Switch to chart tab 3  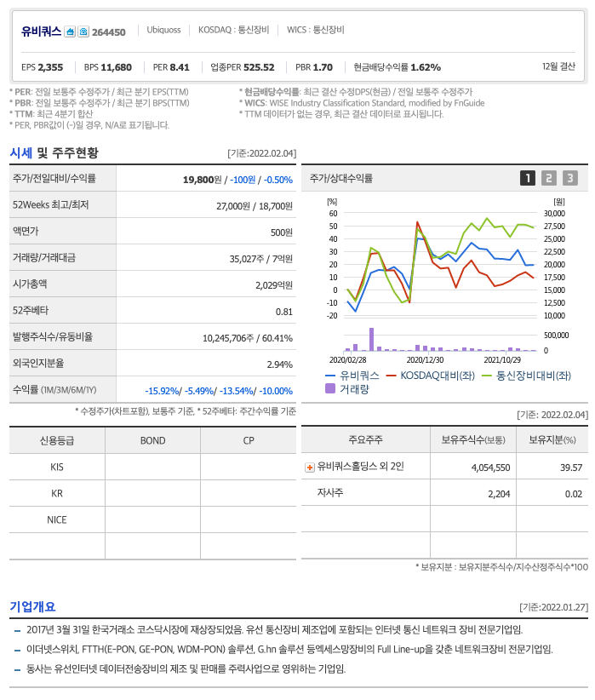pos(570,178)
